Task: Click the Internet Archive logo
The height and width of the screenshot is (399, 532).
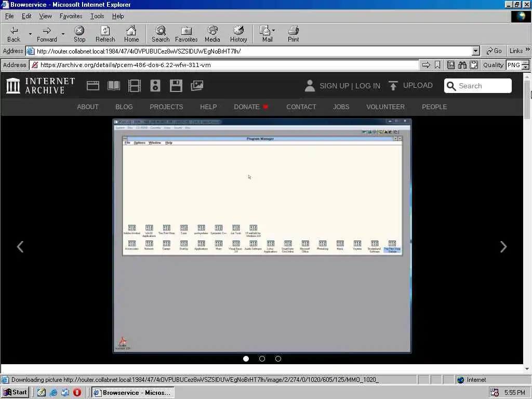Action: pyautogui.click(x=41, y=86)
